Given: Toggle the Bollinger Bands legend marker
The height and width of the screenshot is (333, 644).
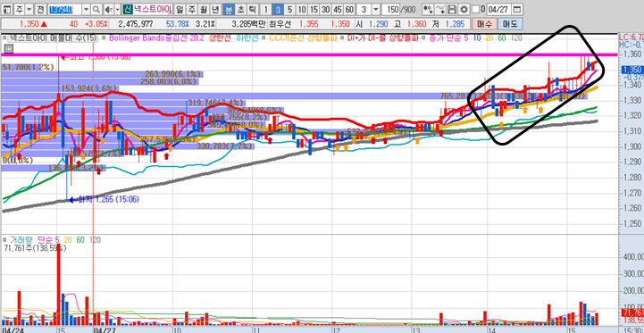Looking at the screenshot, I should [x=104, y=37].
